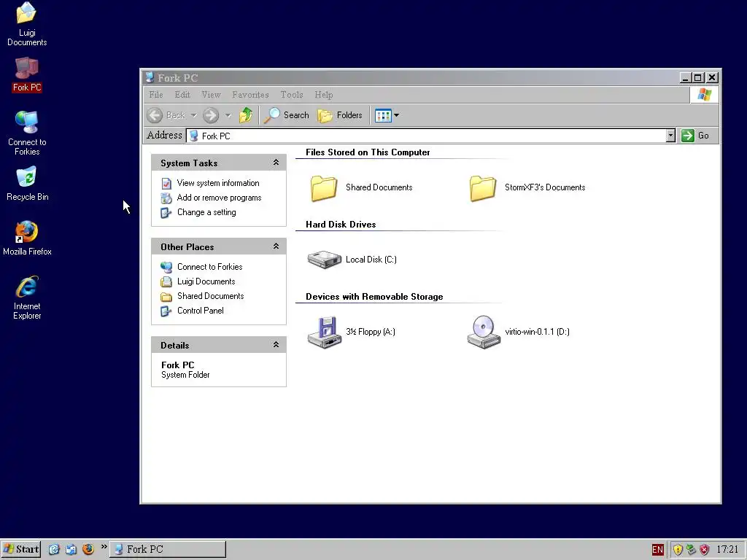747x560 pixels.
Task: Click the Fork PC icon in Address bar
Action: (194, 136)
